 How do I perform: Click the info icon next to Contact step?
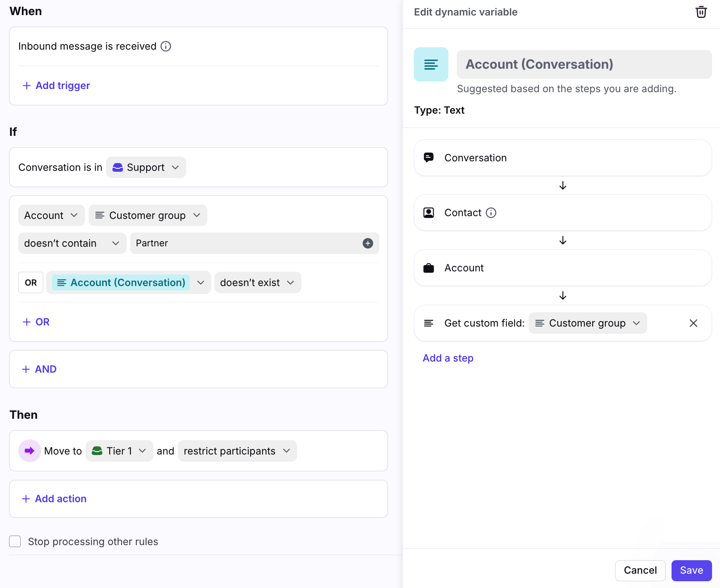pos(491,213)
